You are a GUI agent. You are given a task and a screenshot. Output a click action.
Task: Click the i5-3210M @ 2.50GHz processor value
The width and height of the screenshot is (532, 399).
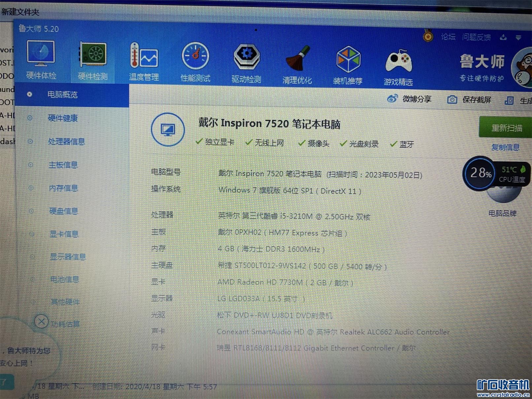tap(294, 216)
